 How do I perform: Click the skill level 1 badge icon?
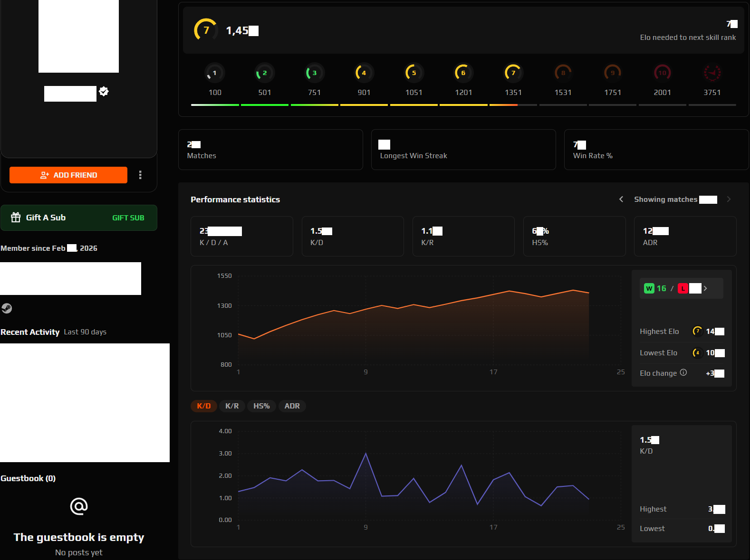click(x=214, y=73)
